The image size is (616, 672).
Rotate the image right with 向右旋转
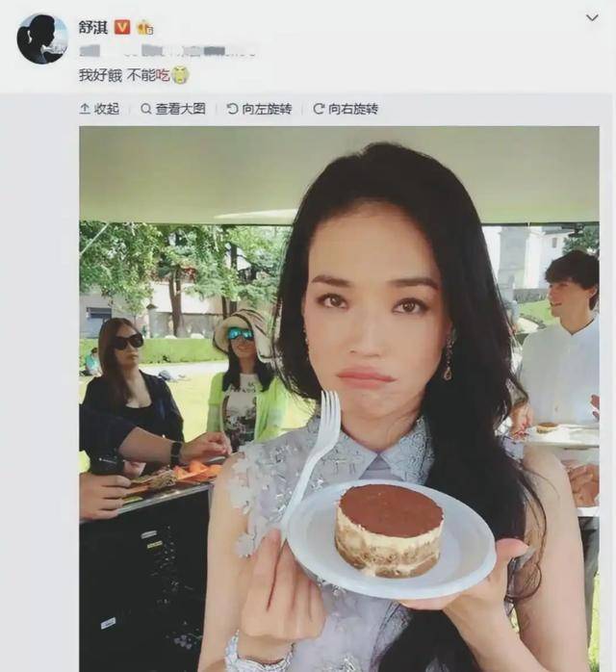tap(346, 109)
